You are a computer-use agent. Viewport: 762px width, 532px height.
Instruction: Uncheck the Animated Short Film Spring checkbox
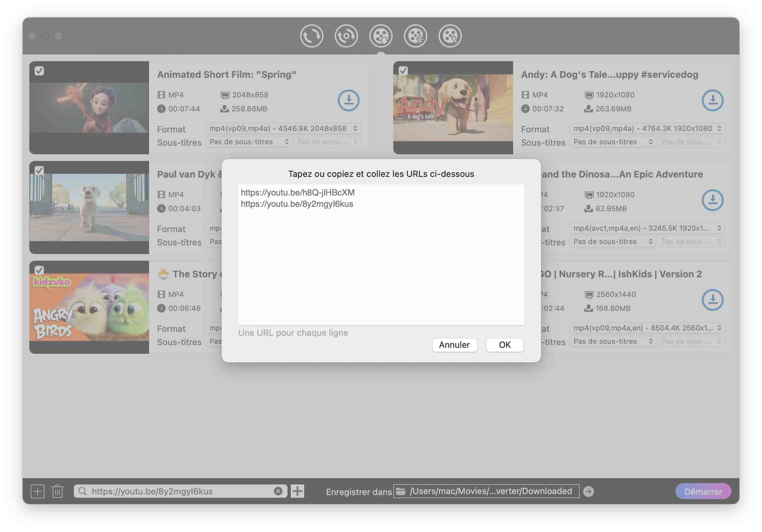(x=39, y=71)
